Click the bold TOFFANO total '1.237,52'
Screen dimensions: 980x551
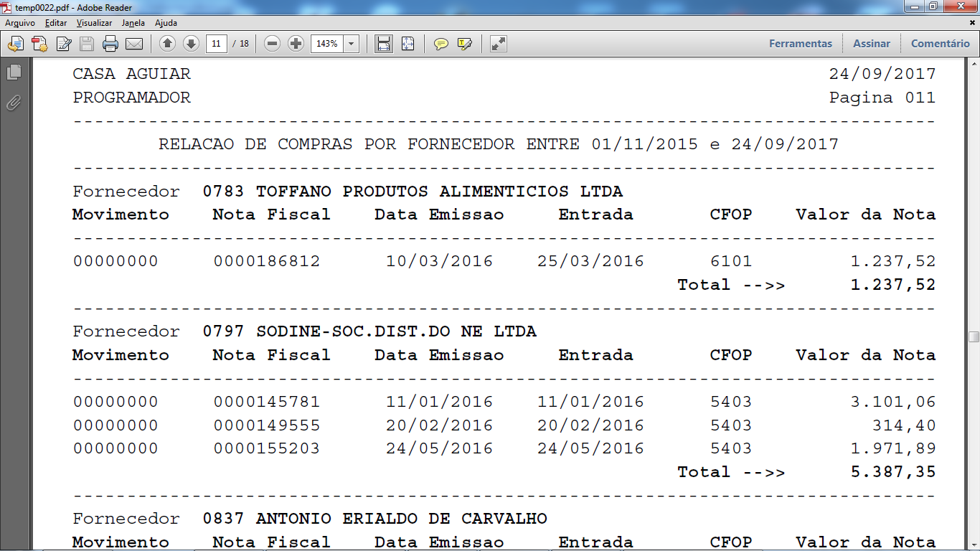point(893,285)
